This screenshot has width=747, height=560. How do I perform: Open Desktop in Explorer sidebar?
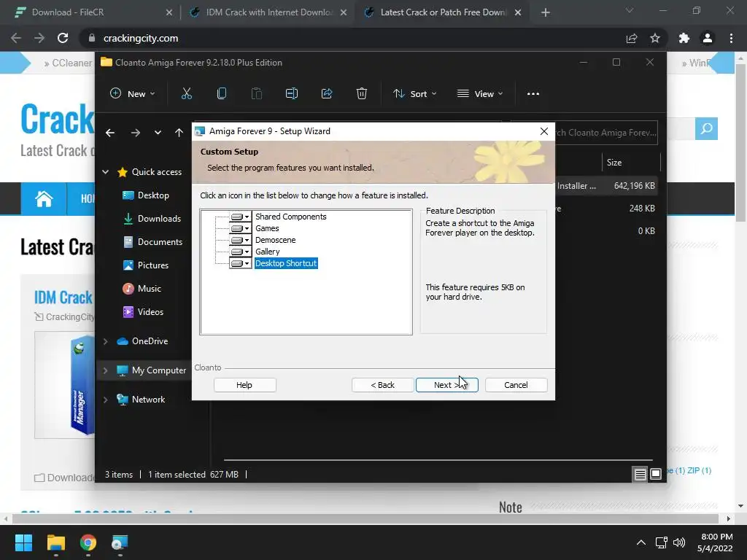click(146, 195)
